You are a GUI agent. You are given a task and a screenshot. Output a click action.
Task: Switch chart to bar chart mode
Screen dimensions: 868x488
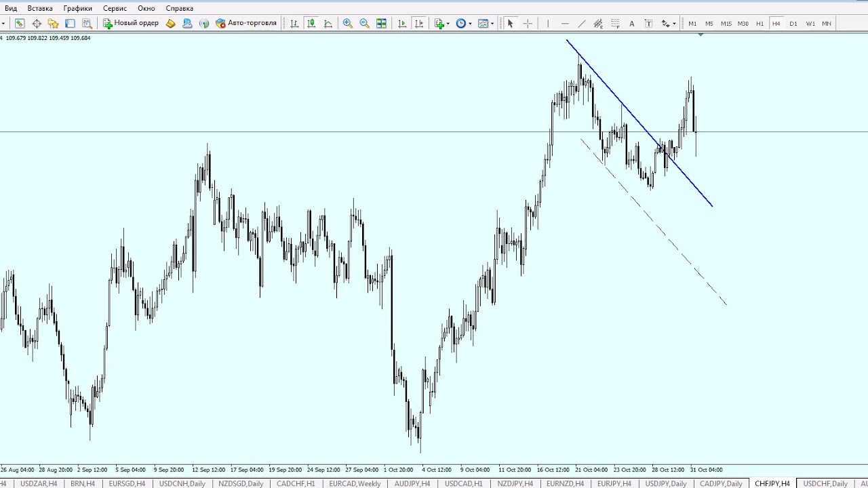tap(294, 23)
